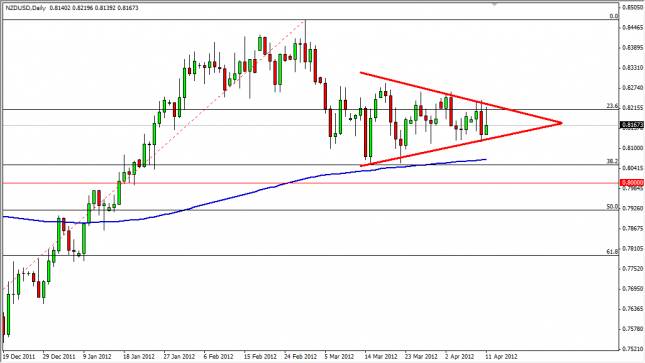
Task: Click the 5 Mar 2012 date label
Action: tap(339, 356)
